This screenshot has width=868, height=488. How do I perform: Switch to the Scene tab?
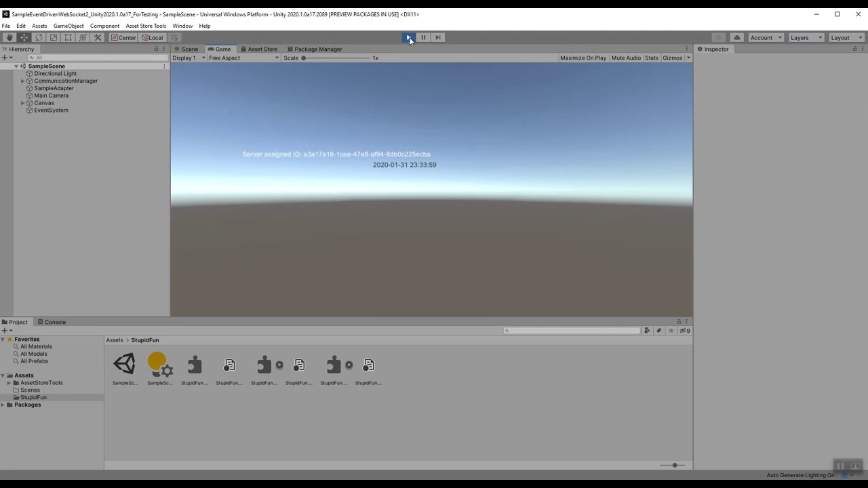(186, 49)
